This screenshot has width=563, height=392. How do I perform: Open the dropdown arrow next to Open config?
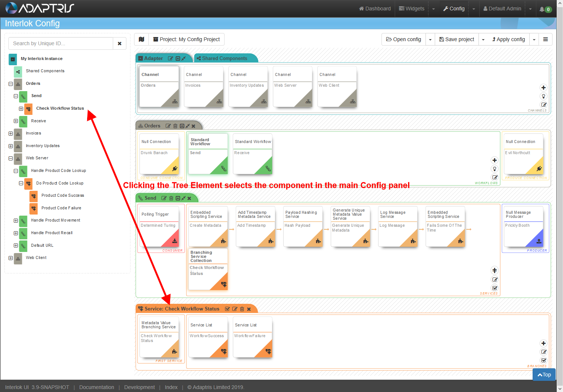[x=430, y=39]
